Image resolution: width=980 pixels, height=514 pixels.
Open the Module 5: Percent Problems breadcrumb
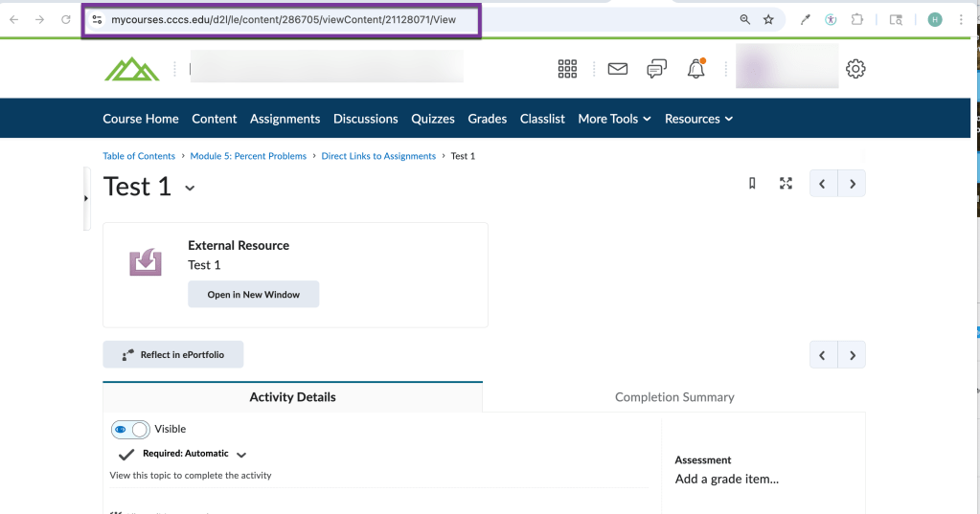pyautogui.click(x=248, y=156)
